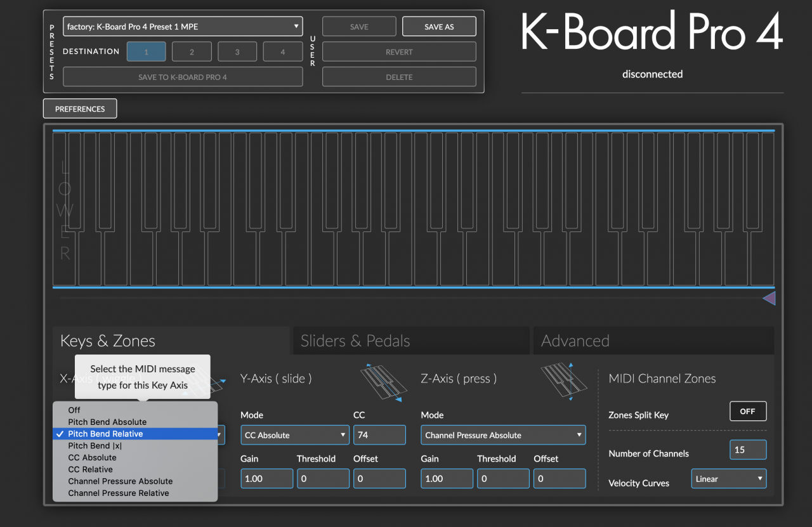
Task: Toggle the Zones Split Key OFF switch
Action: coord(748,412)
